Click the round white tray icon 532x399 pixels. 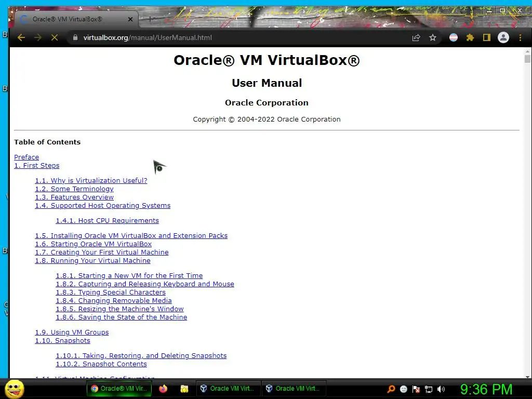(403, 389)
